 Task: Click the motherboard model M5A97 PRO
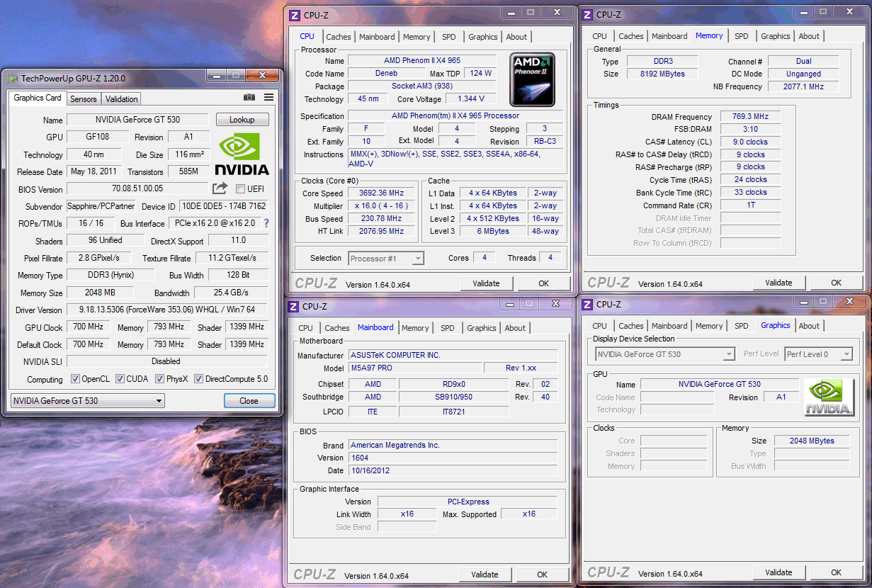tap(414, 368)
